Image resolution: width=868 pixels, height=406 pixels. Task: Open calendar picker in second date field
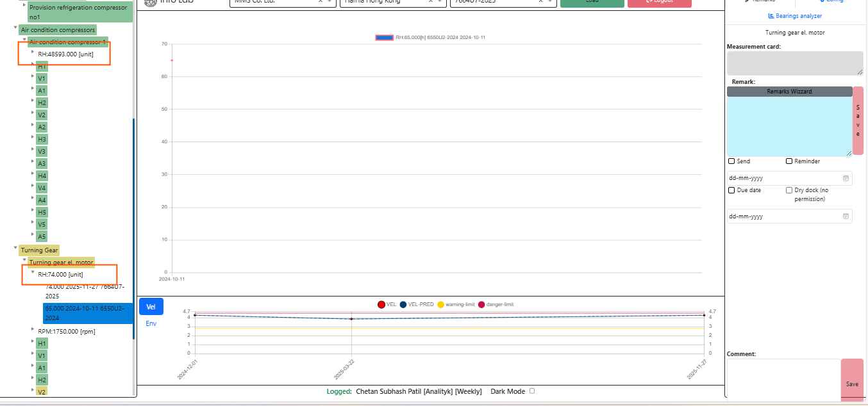pyautogui.click(x=846, y=216)
